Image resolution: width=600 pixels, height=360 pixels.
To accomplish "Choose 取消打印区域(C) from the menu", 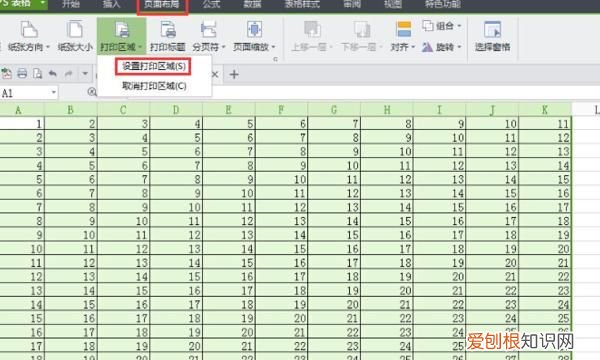I will [x=154, y=86].
